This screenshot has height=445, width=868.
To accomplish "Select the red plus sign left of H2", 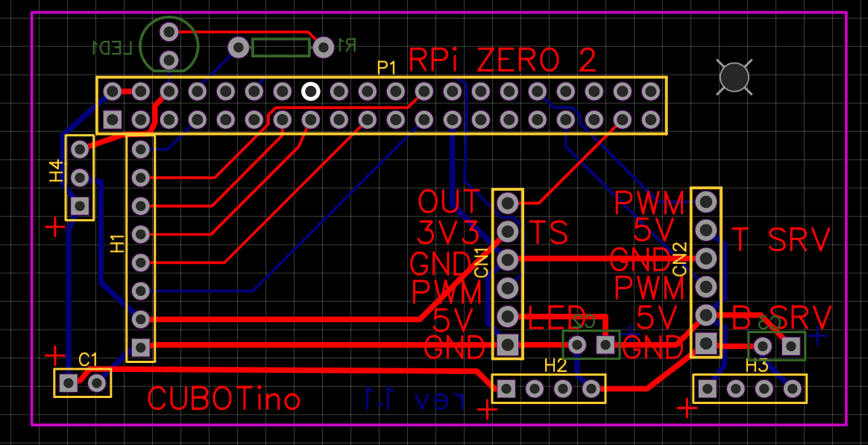I will (x=487, y=410).
